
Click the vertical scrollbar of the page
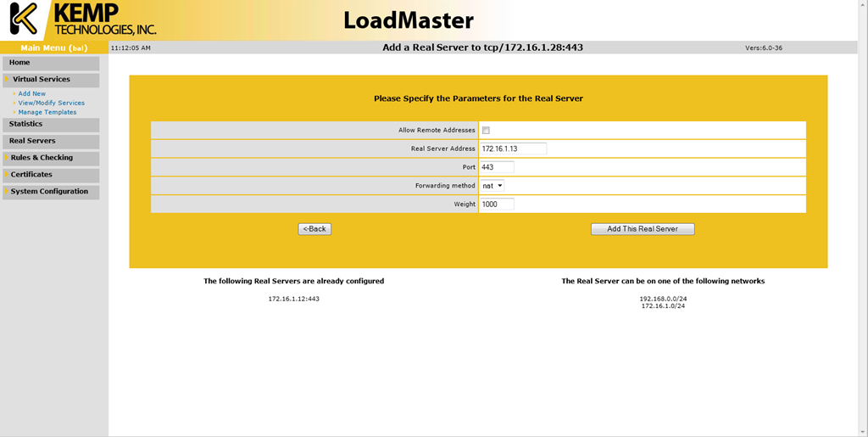pos(862,218)
